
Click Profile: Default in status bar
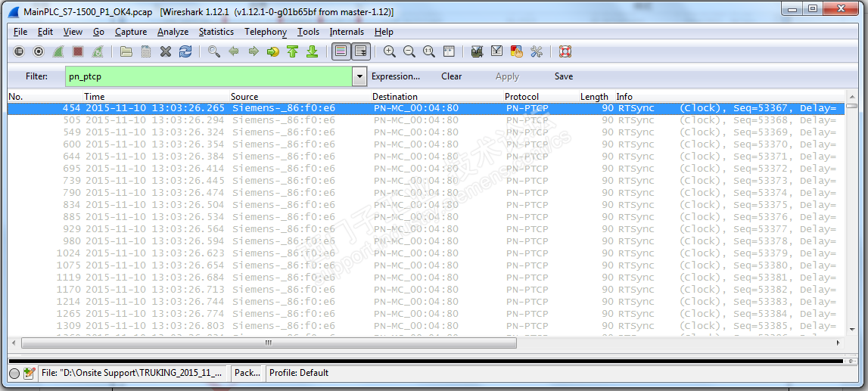[299, 374]
